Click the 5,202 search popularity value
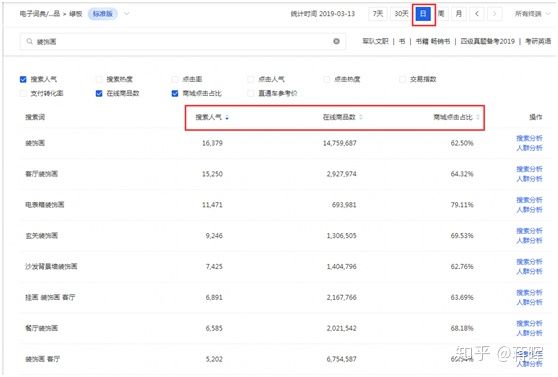558x377 pixels. [x=214, y=359]
